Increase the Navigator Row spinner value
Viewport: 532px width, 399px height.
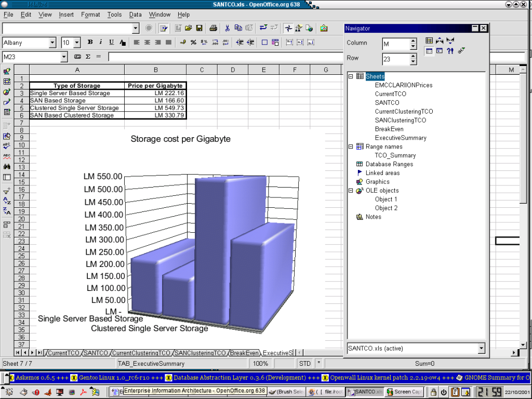pos(413,56)
